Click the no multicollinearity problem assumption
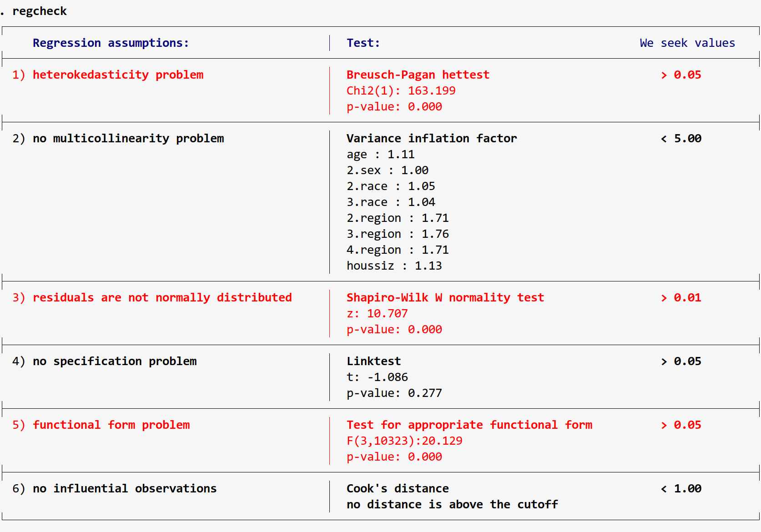761x532 pixels. coord(127,138)
